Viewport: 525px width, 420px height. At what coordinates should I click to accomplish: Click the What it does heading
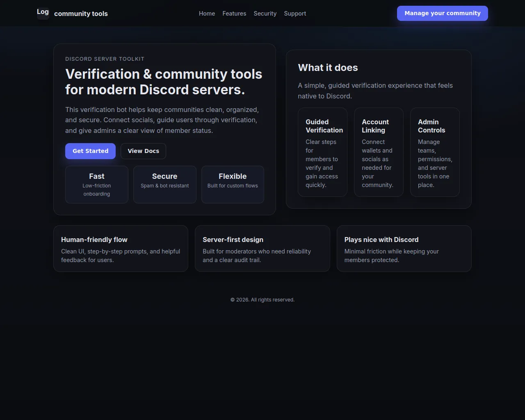pos(328,68)
